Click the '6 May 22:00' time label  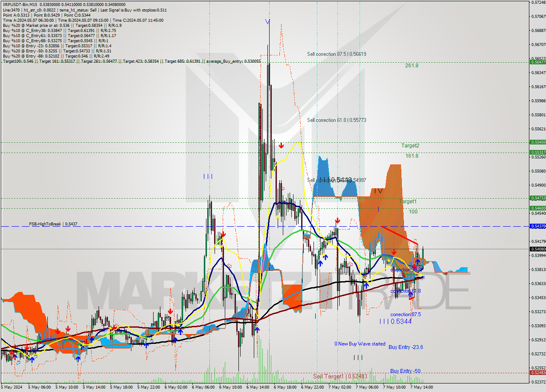pos(313,388)
